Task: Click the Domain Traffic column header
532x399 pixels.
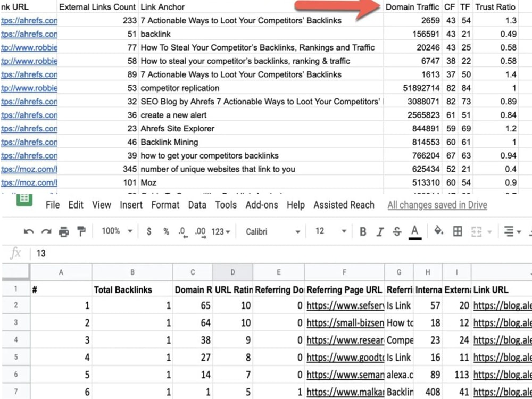Action: (x=413, y=7)
